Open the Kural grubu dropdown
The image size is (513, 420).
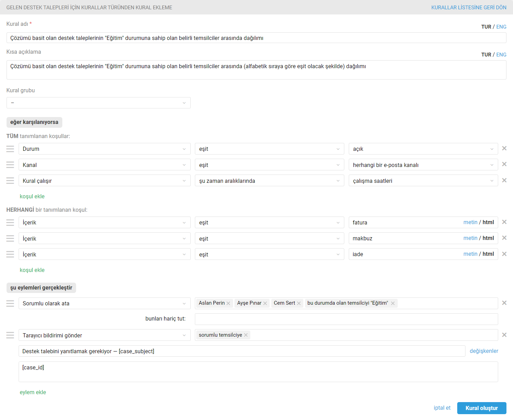[x=98, y=103]
